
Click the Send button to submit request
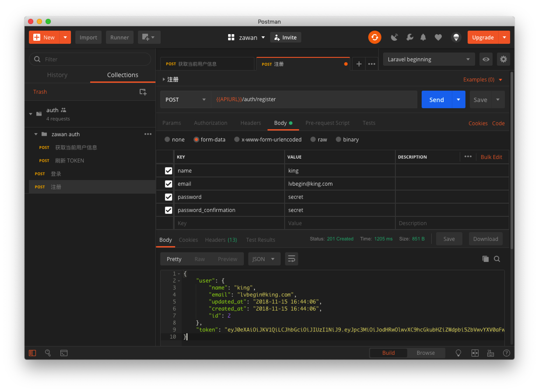437,99
